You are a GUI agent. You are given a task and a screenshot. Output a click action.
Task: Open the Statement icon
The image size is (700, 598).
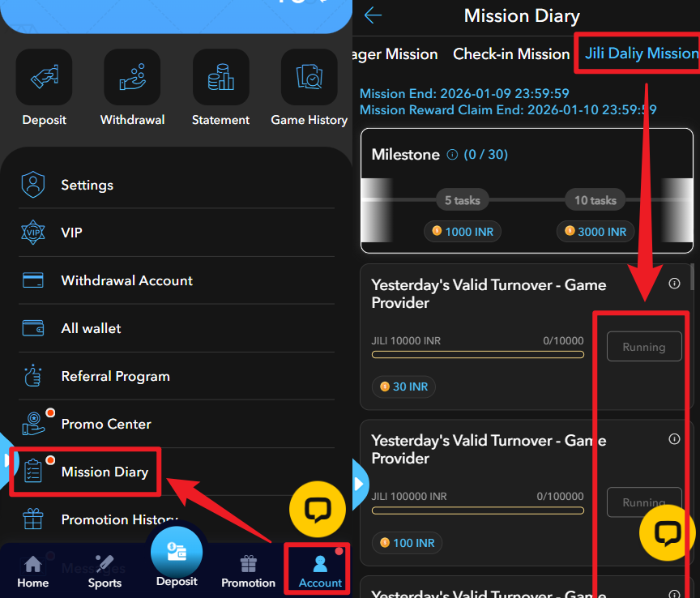(220, 78)
